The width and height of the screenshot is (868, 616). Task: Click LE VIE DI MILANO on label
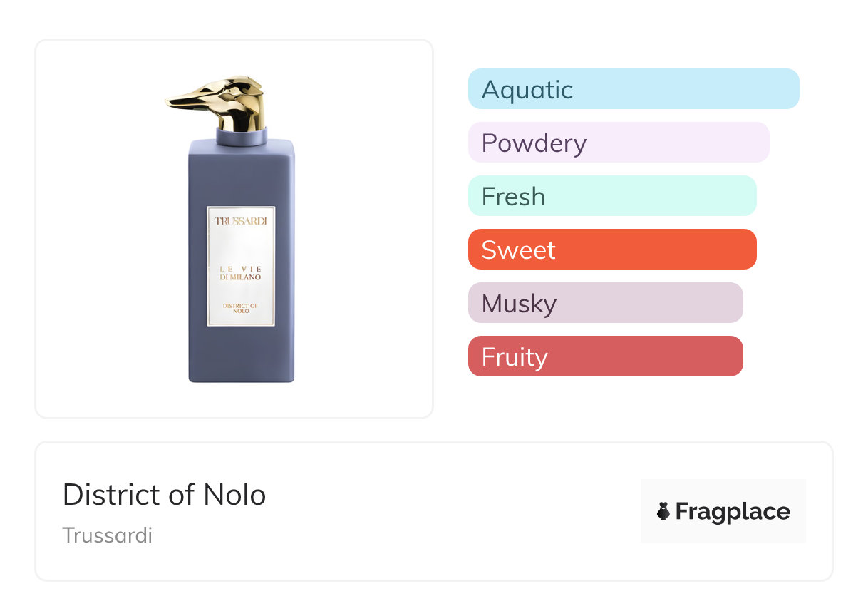(x=241, y=273)
